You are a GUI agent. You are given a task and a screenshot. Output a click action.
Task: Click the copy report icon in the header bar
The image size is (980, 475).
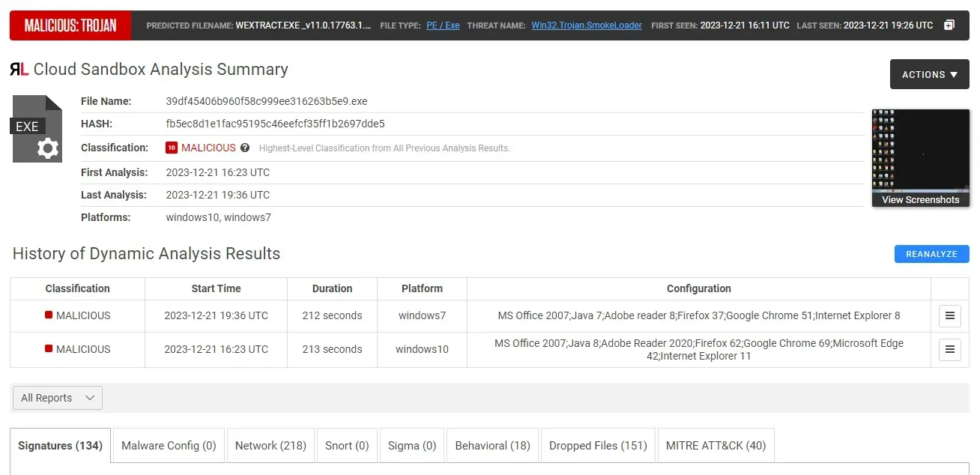951,25
